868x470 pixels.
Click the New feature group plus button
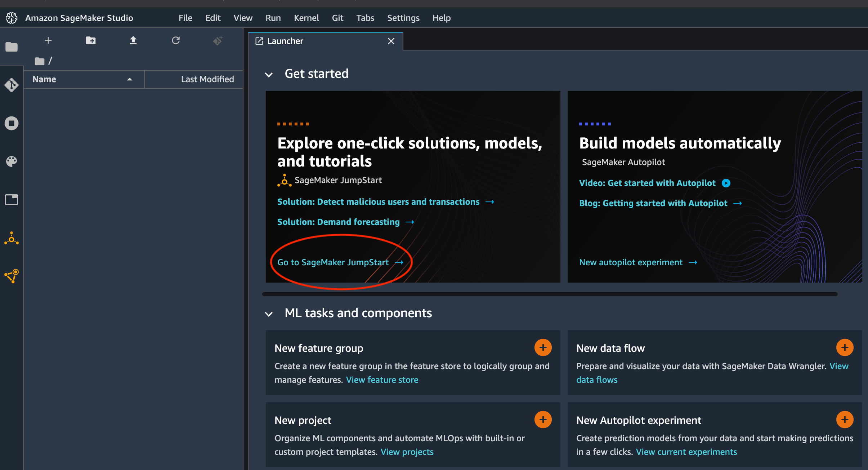(543, 348)
